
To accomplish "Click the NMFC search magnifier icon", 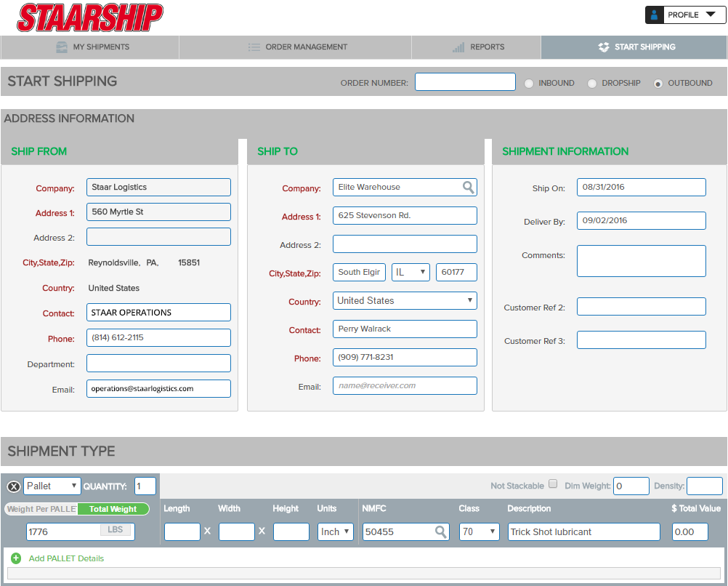I will 441,532.
